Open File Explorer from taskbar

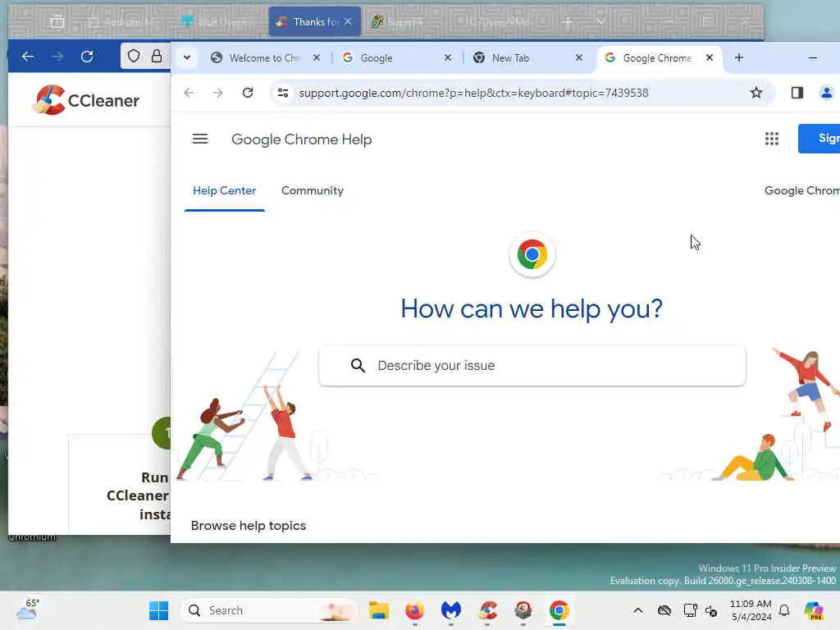(378, 610)
